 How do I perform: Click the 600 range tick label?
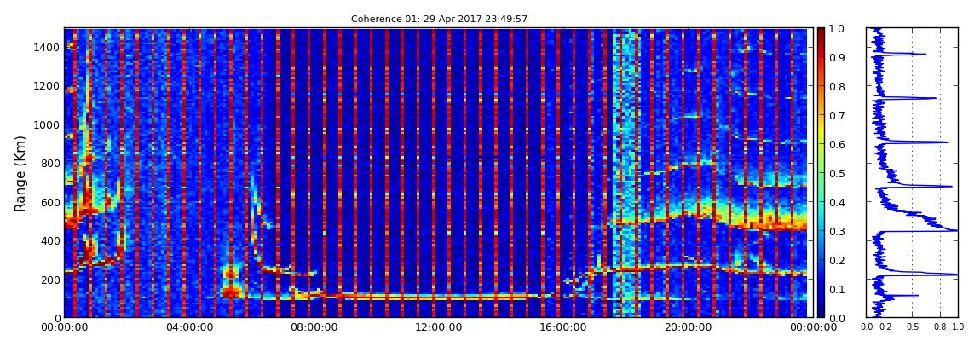50,203
